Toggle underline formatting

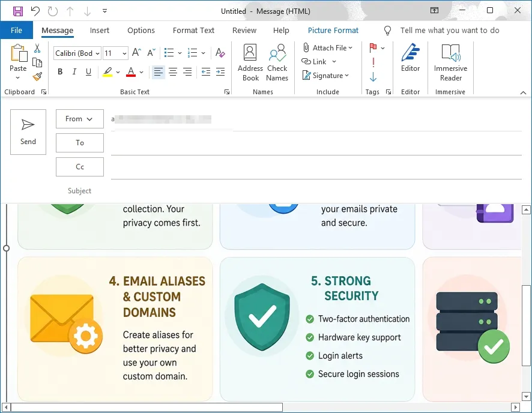point(88,71)
